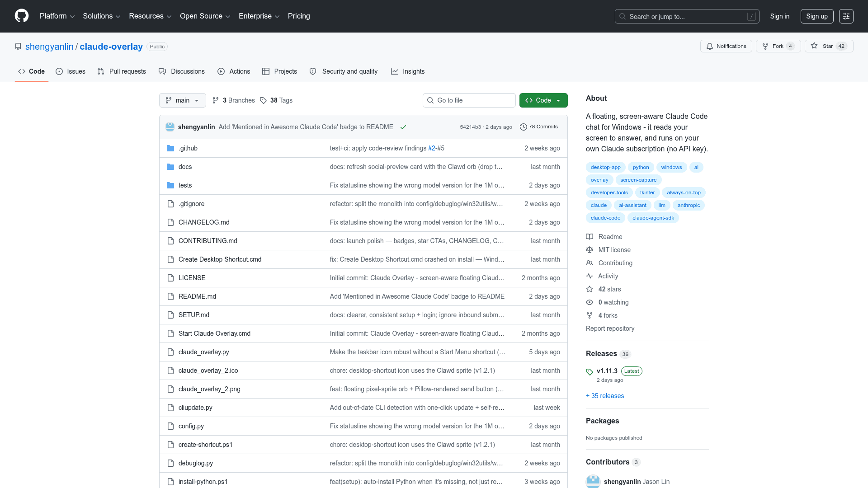Click the file icon beside config.py
Viewport: 868px width, 488px height.
click(170, 426)
